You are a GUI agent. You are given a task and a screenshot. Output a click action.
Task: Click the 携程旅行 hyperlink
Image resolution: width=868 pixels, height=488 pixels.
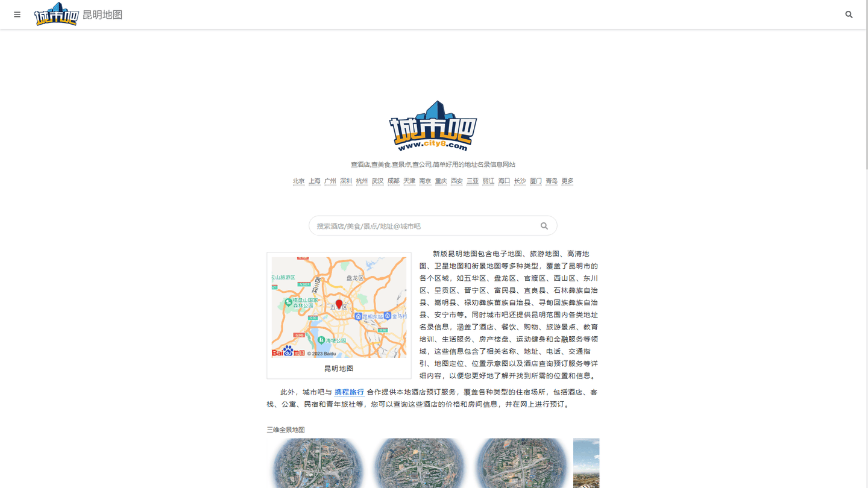click(350, 392)
